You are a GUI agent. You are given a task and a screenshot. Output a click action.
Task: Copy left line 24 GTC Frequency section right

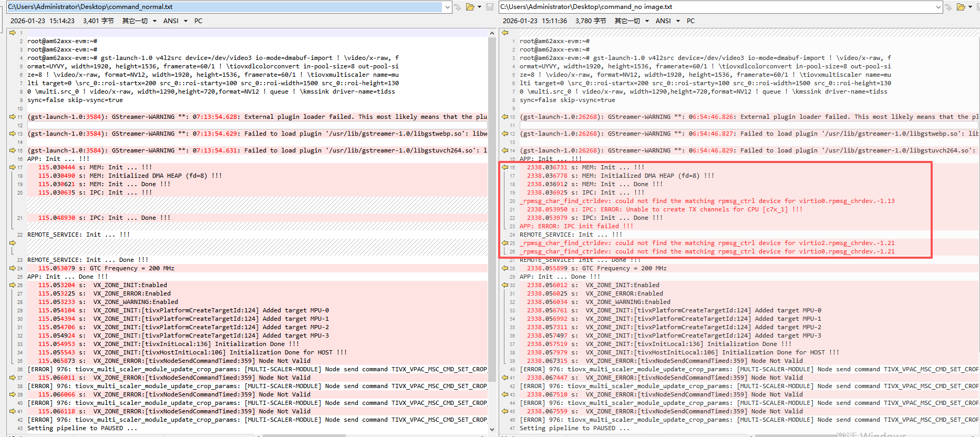point(13,268)
